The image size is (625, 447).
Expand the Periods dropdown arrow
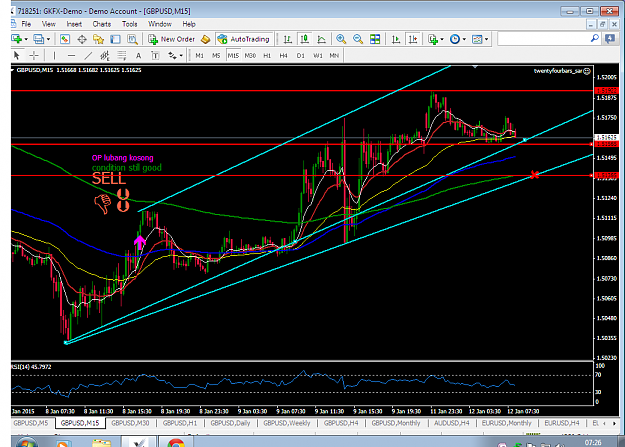pos(464,39)
